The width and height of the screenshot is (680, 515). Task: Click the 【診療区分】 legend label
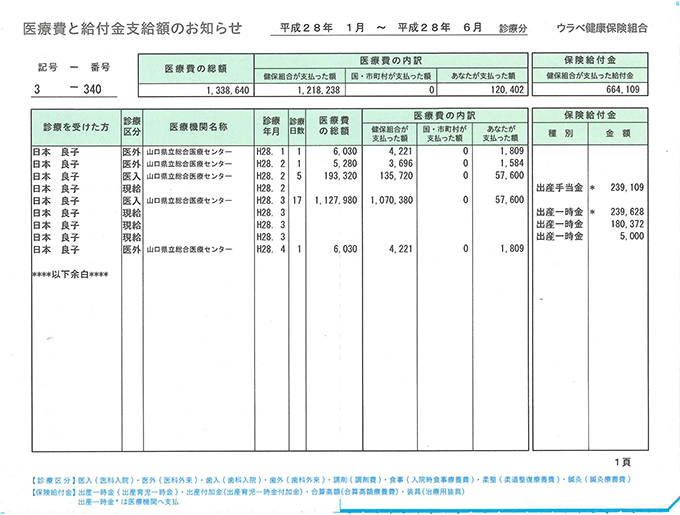pyautogui.click(x=53, y=480)
